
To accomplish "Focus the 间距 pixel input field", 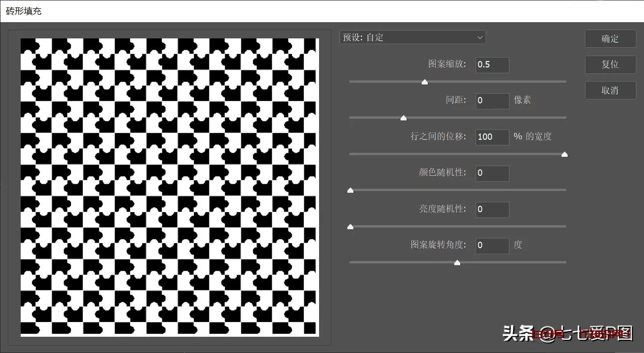I will pos(492,100).
